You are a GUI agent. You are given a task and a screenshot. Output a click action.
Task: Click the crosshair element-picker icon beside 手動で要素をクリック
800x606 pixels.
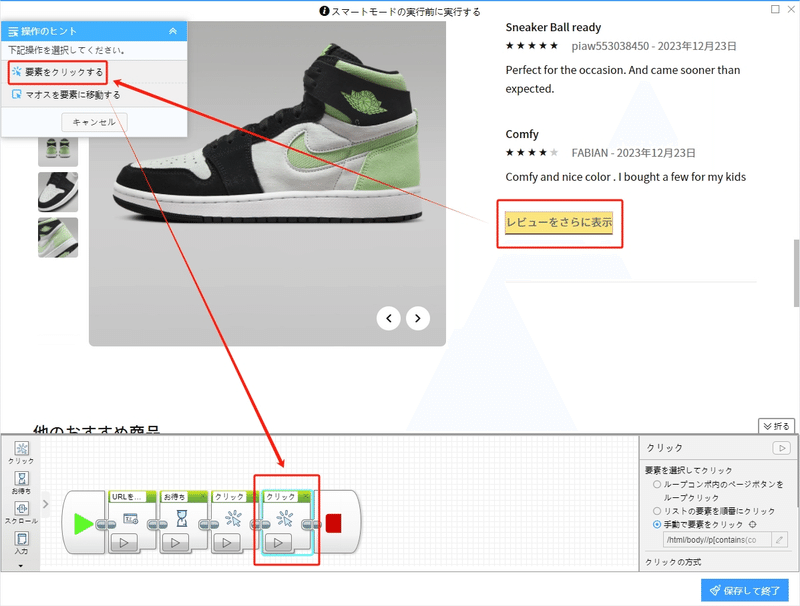click(x=753, y=524)
